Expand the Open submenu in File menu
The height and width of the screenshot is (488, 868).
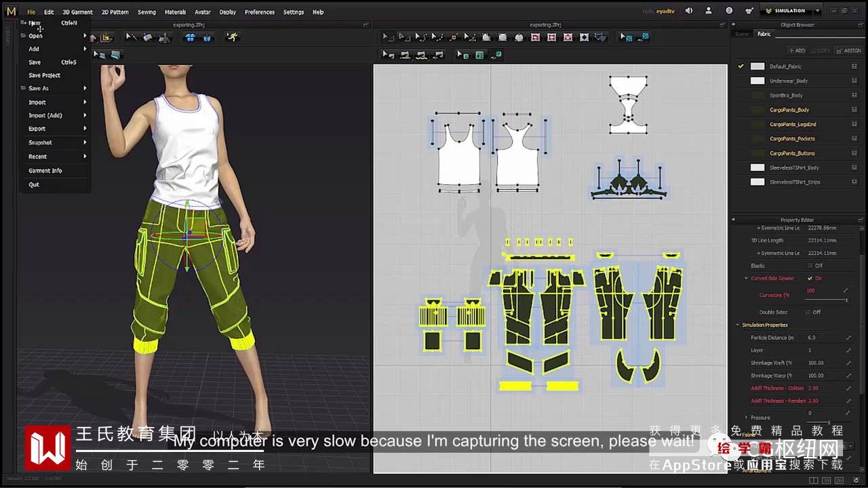(85, 36)
